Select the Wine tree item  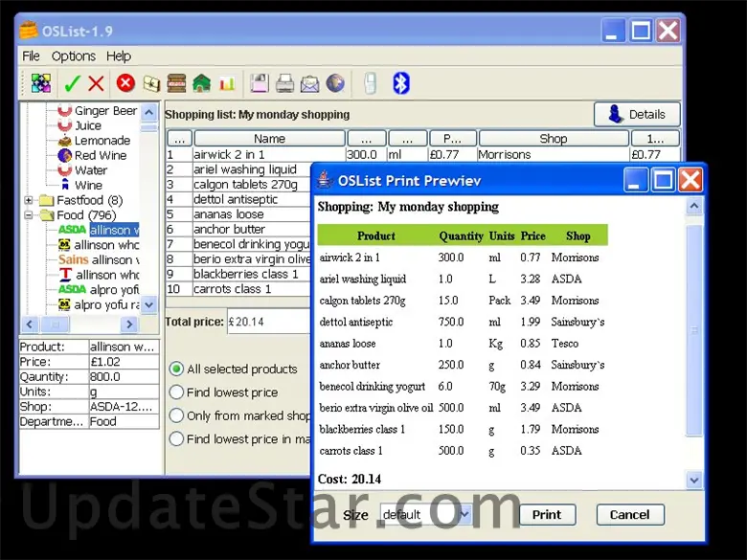[x=80, y=185]
